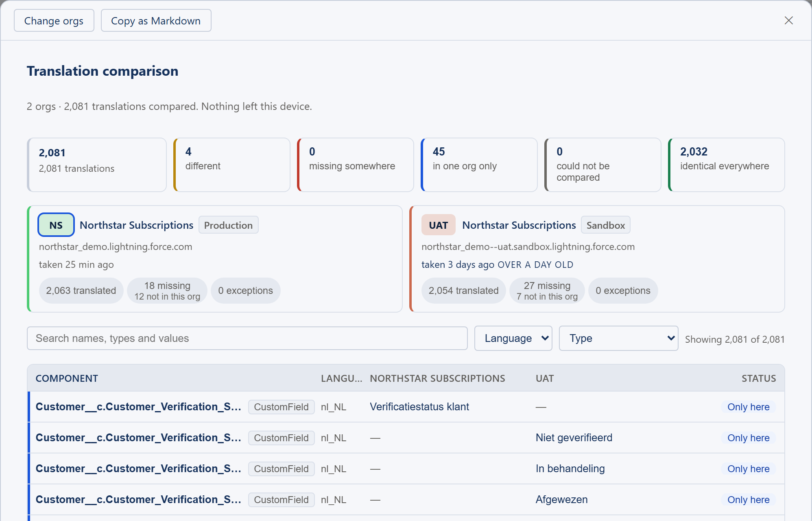The image size is (812, 521).
Task: Select the Afgewezen row component name
Action: coord(138,499)
